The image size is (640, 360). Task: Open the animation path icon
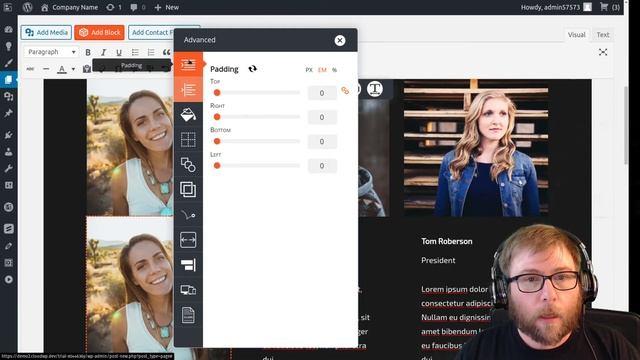pos(188,215)
